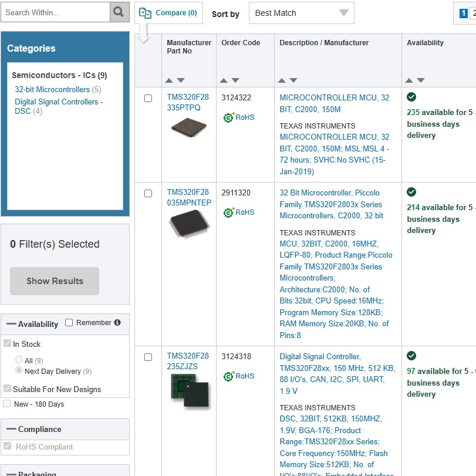Click RoHS icon for order code 2911320
The image size is (476, 476).
click(228, 212)
